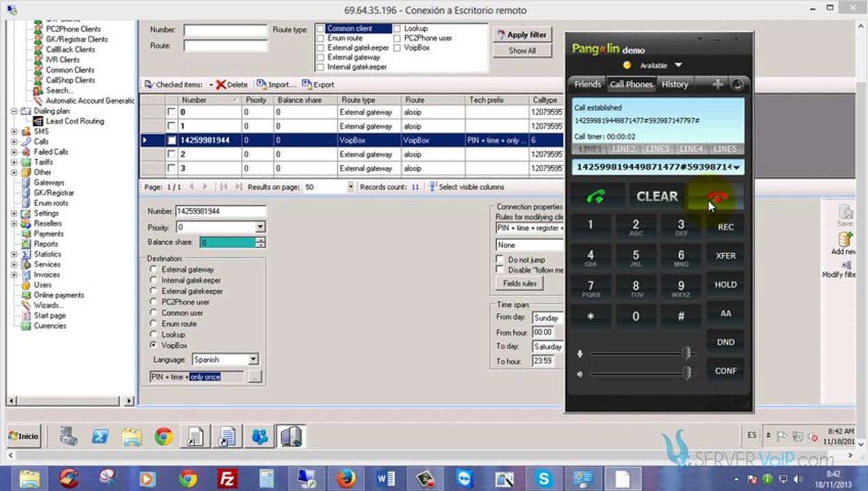
Task: Enable the Do not jump checkbox
Action: [x=500, y=260]
